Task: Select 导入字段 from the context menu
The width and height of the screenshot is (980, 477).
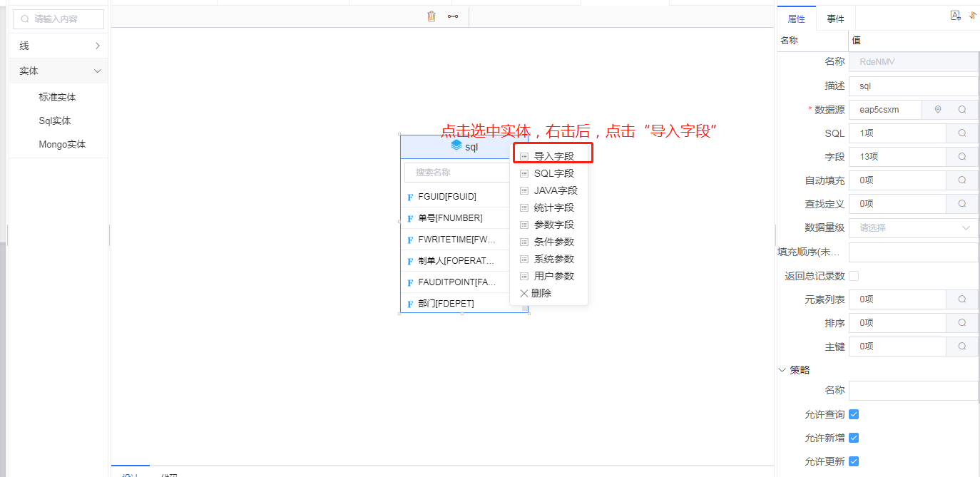Action: pyautogui.click(x=553, y=156)
